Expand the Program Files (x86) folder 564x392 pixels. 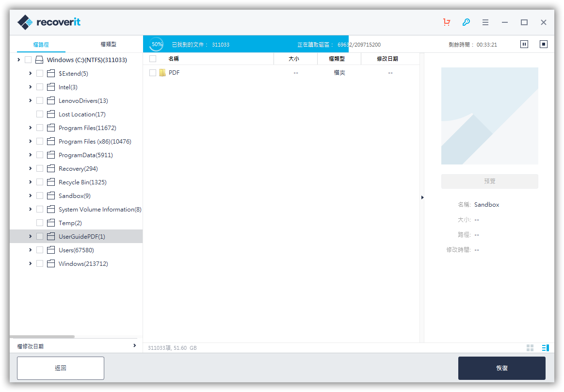pyautogui.click(x=30, y=142)
